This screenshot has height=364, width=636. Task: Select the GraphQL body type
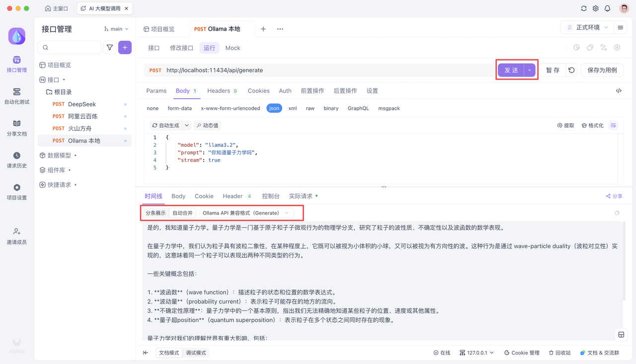point(358,108)
